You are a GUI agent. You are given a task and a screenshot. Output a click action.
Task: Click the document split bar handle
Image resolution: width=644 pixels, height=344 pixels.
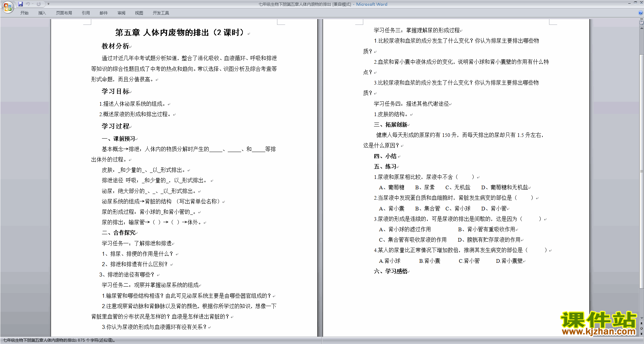pos(642,19)
